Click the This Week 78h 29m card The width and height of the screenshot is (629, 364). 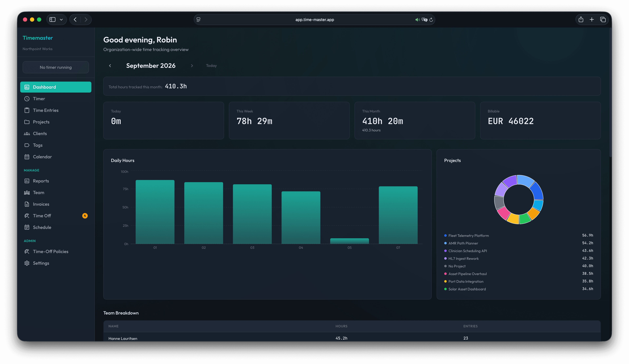(x=289, y=121)
